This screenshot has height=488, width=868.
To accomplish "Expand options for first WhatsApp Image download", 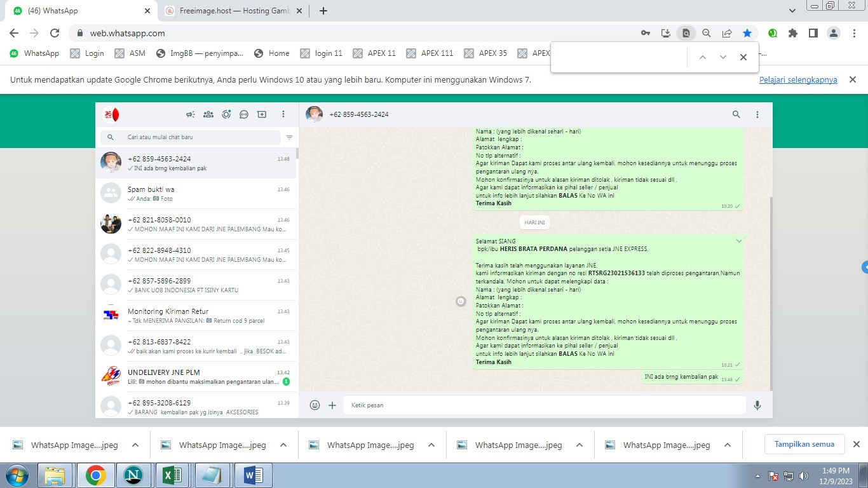I will [135, 445].
